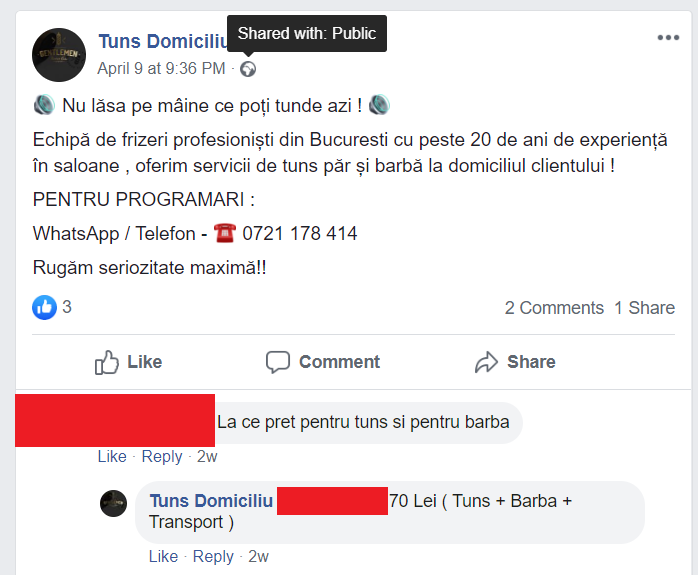Click the Tuns Domiciliu page name in header
The image size is (698, 575).
pos(160,41)
